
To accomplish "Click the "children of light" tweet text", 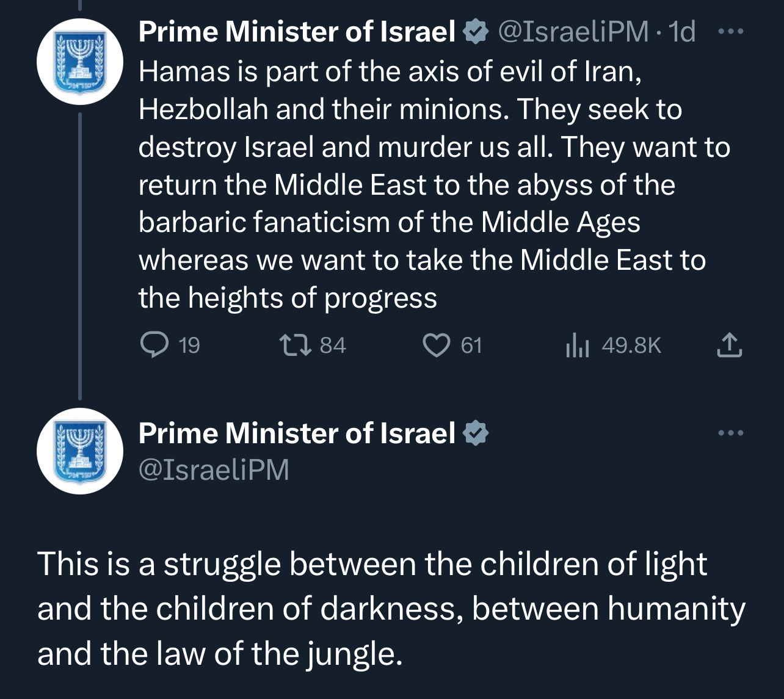I will click(391, 609).
